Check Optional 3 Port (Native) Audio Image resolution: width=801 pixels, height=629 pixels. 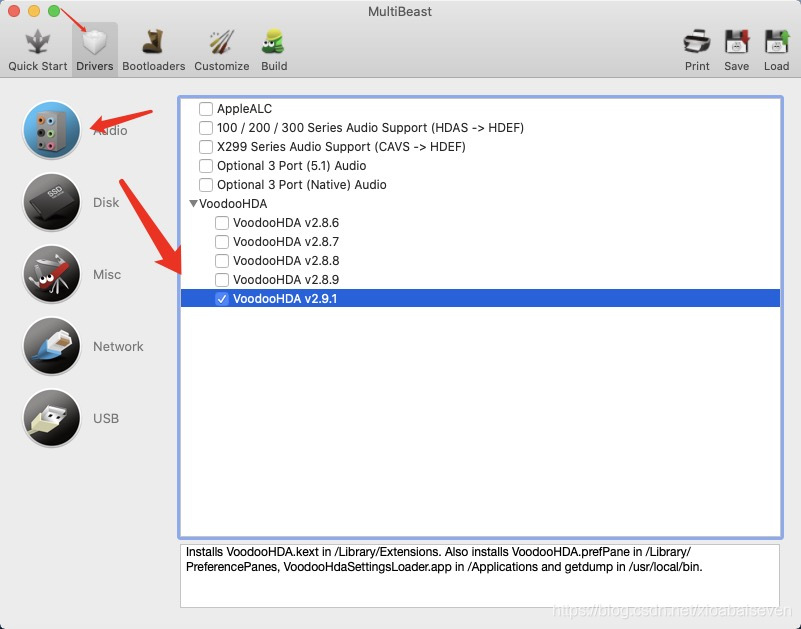206,184
